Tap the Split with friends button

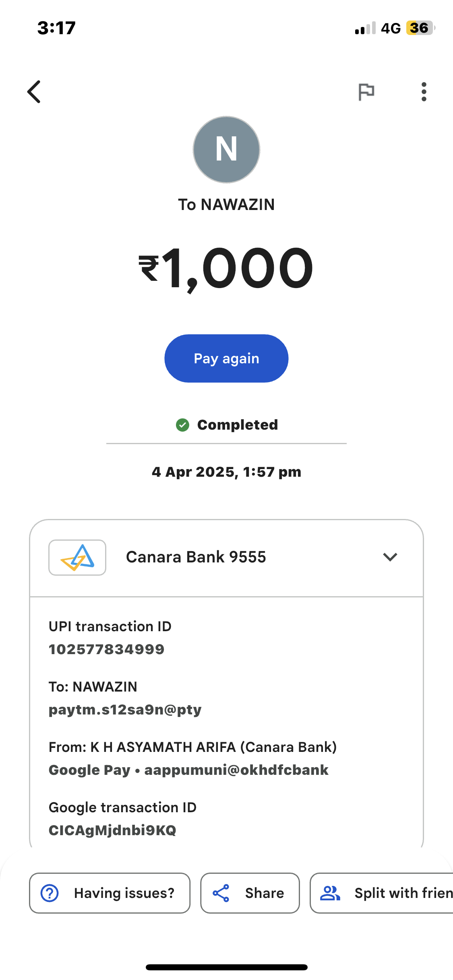tap(383, 893)
